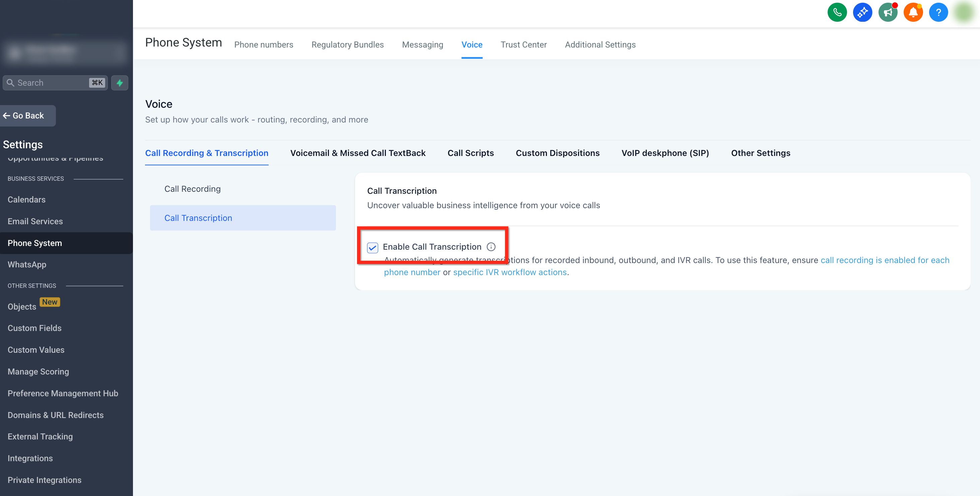The image size is (980, 496).
Task: Click the Go Back button
Action: click(27, 115)
